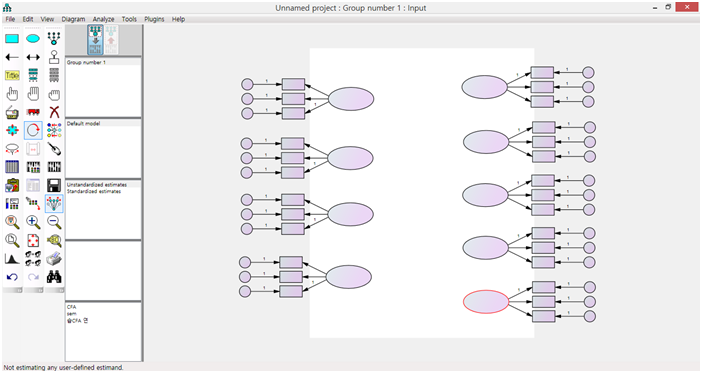Open the Bayesian estimation distribution icon
702x373 pixels.
pos(12,259)
